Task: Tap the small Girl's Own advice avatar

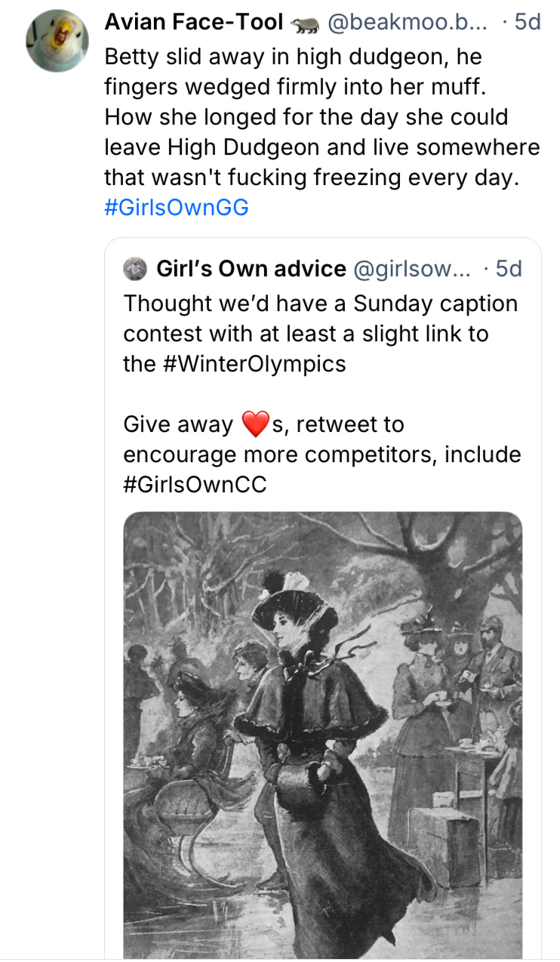Action: [136, 269]
